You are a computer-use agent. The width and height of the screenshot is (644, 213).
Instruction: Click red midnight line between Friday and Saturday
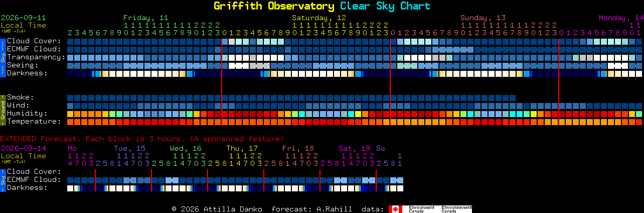click(222, 81)
